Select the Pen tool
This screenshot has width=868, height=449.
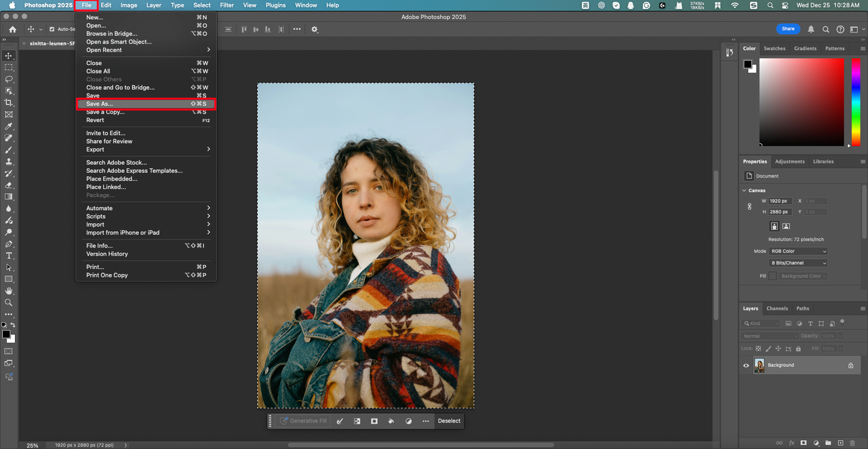[9, 243]
